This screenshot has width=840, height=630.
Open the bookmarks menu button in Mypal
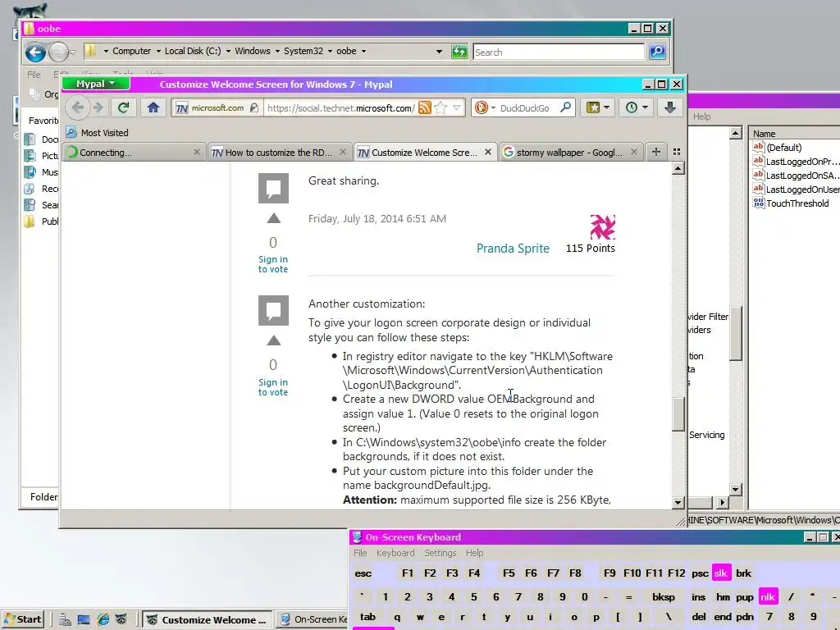[x=598, y=107]
